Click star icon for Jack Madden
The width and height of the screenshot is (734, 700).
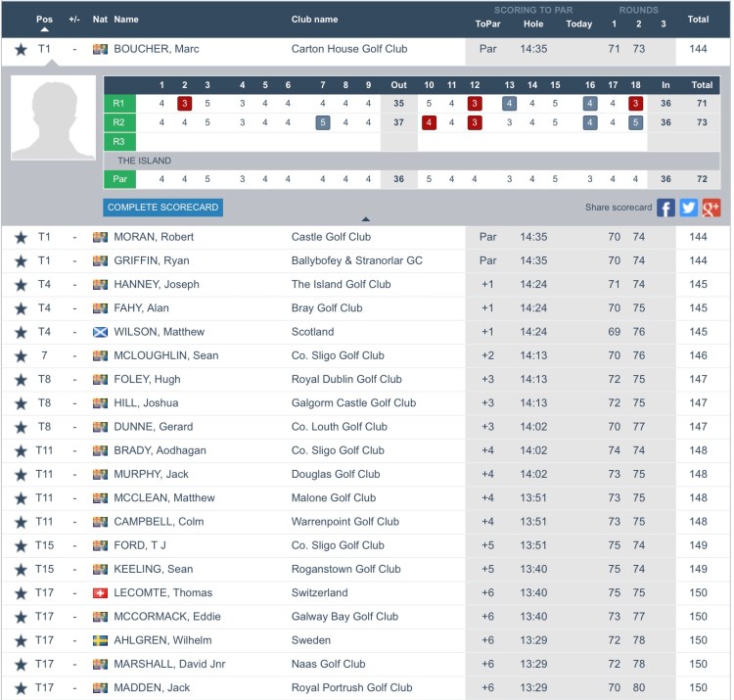[x=21, y=687]
